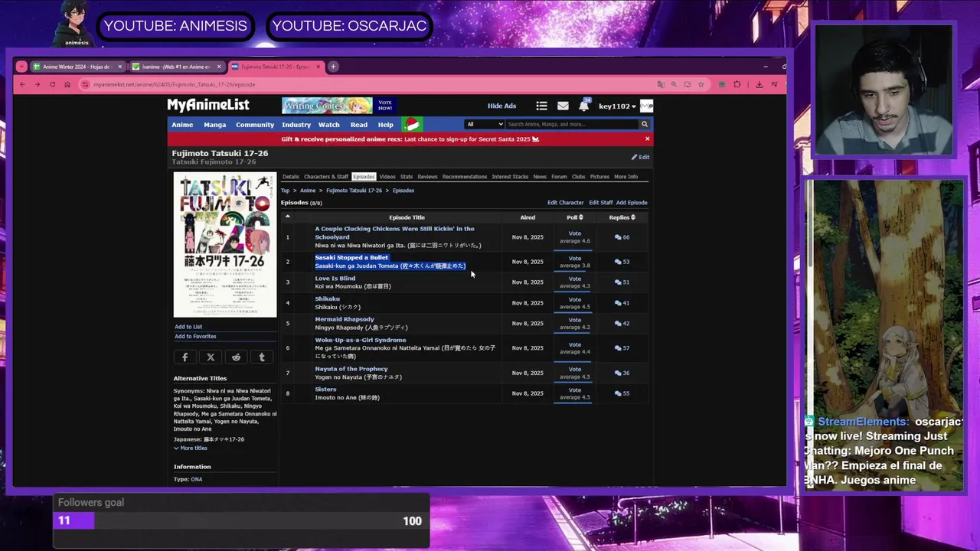Screen dimensions: 980x551
Task: Open the browser extensions puzzle icon
Action: click(x=737, y=84)
